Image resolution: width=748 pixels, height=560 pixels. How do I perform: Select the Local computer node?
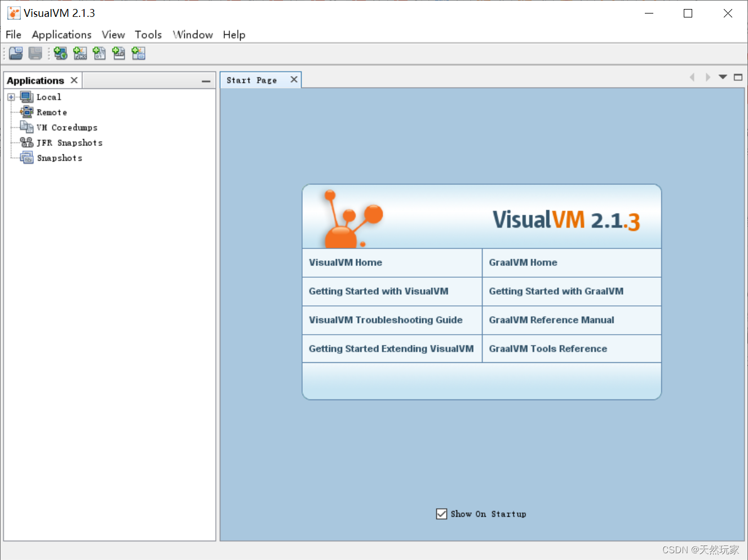coord(48,97)
